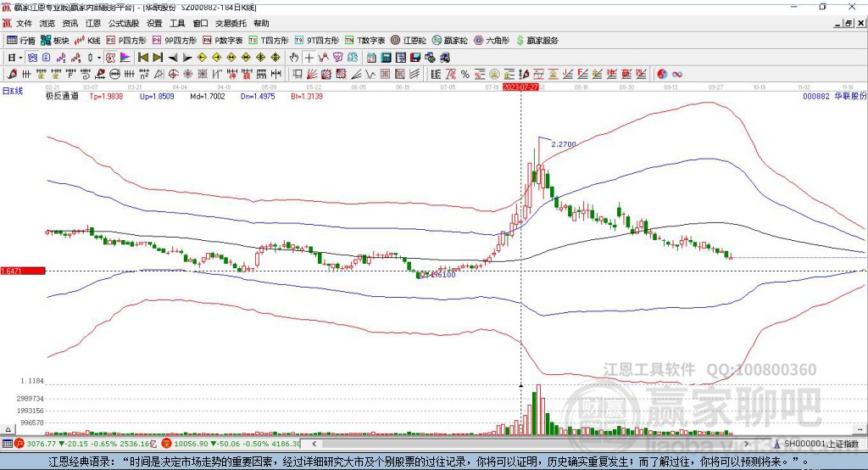Jump to first bar with skip-back icon

tap(142, 58)
